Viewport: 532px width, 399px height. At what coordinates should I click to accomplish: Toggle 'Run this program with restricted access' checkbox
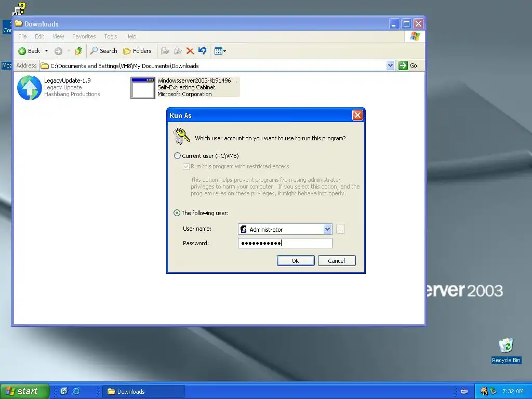click(186, 166)
